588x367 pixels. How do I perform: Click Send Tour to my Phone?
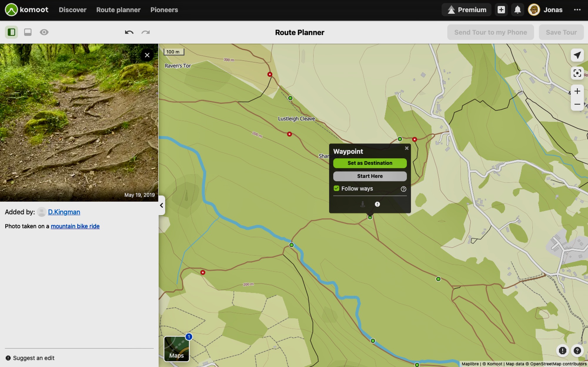pos(491,32)
